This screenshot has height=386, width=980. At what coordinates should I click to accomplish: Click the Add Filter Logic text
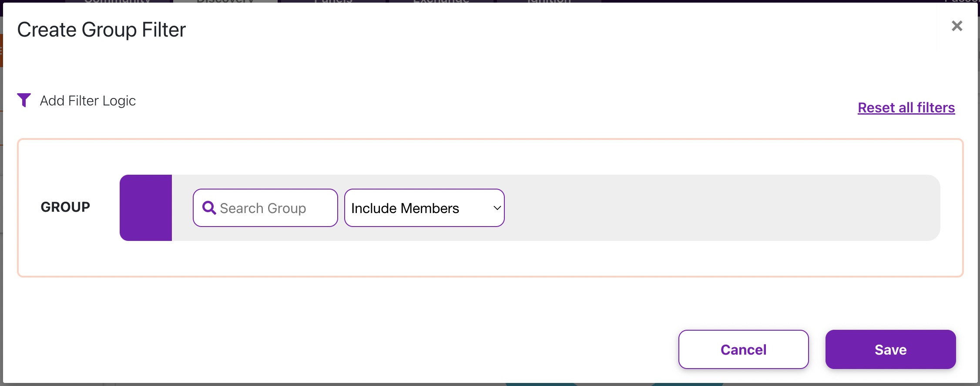88,101
